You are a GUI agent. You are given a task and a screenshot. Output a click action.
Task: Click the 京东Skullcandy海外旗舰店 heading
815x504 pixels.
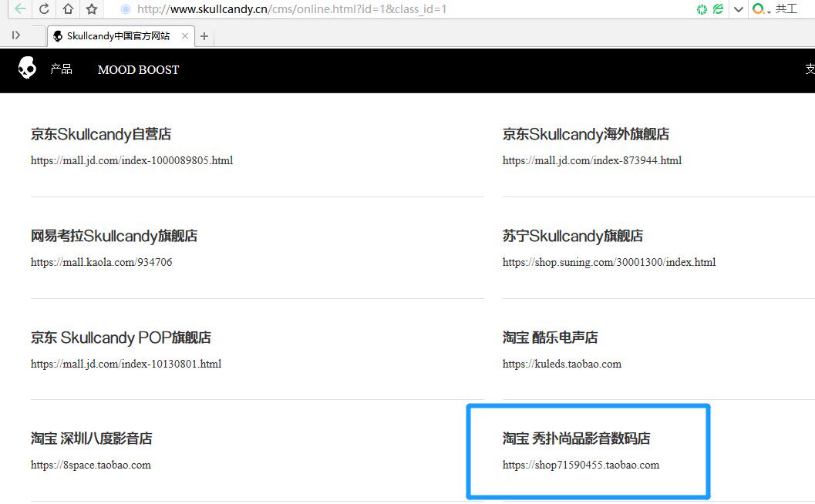tap(586, 134)
